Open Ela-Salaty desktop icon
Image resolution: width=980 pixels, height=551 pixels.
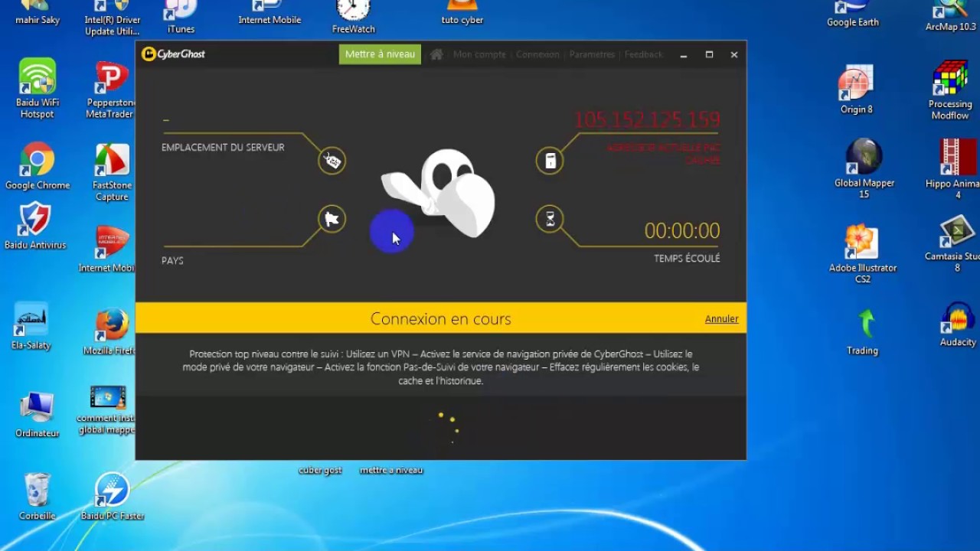(31, 327)
